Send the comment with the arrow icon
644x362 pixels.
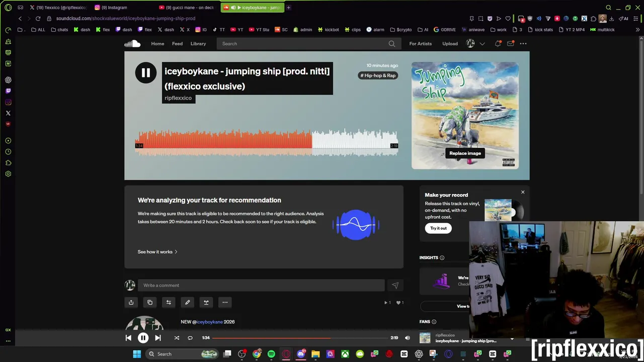click(395, 286)
